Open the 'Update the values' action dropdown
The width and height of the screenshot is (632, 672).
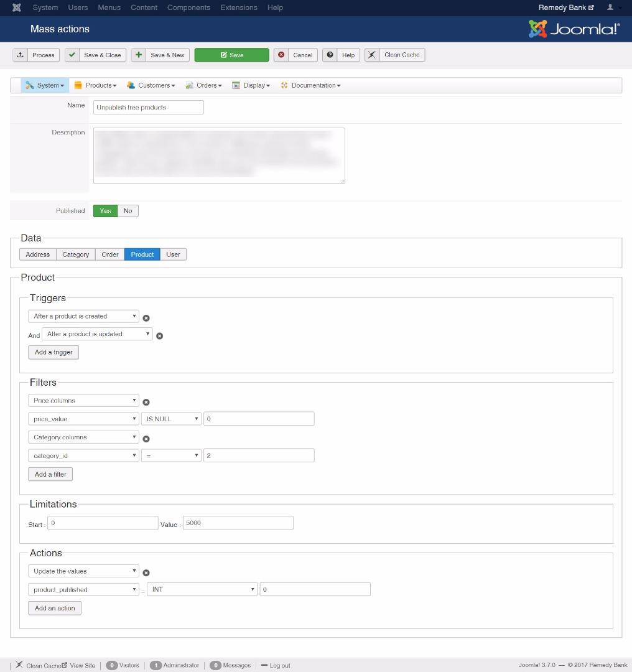(83, 571)
